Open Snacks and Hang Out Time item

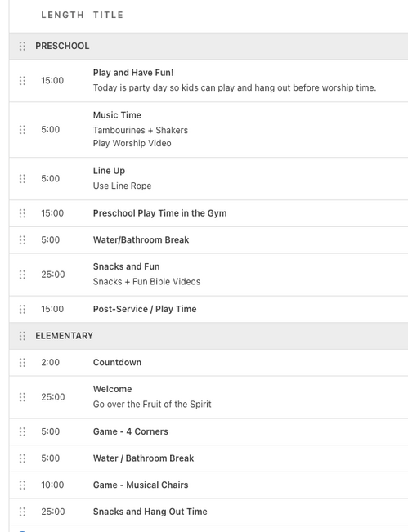click(x=150, y=512)
